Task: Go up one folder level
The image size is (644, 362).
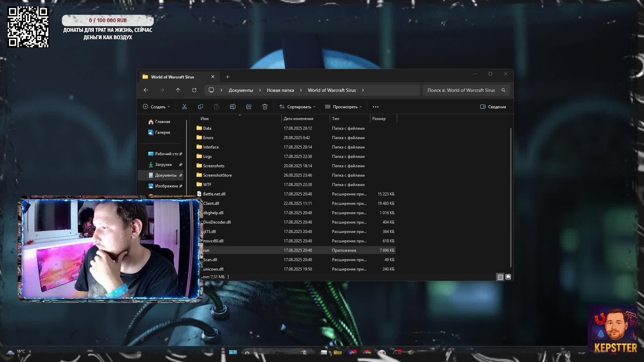Action: point(178,90)
